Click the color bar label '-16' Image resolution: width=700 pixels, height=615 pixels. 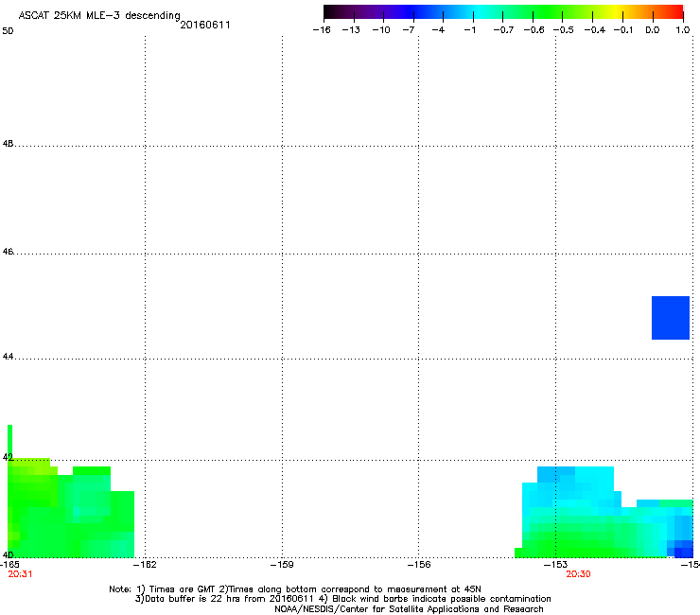pos(322,30)
